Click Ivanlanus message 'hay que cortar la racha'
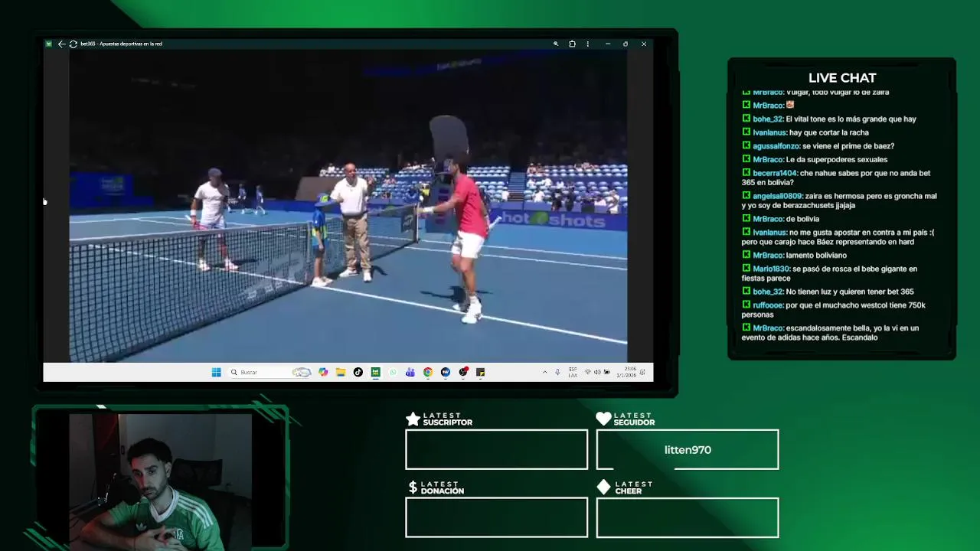Screen dimensions: 980x551 point(828,132)
